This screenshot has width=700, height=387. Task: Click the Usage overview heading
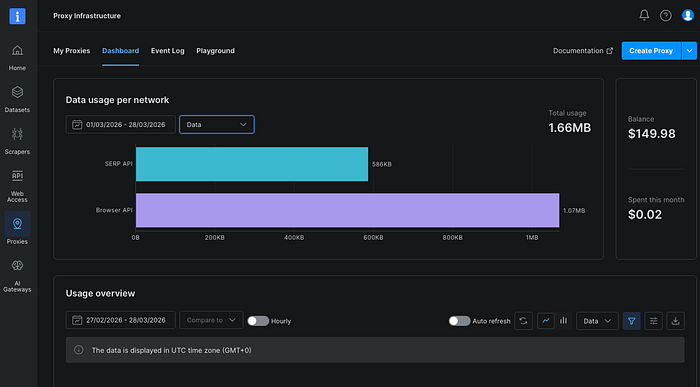(100, 293)
